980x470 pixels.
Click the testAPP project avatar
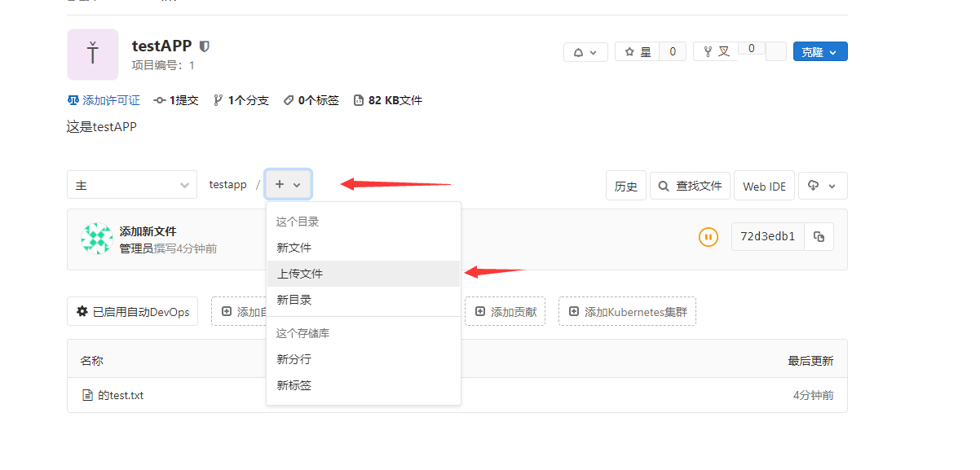pyautogui.click(x=93, y=55)
